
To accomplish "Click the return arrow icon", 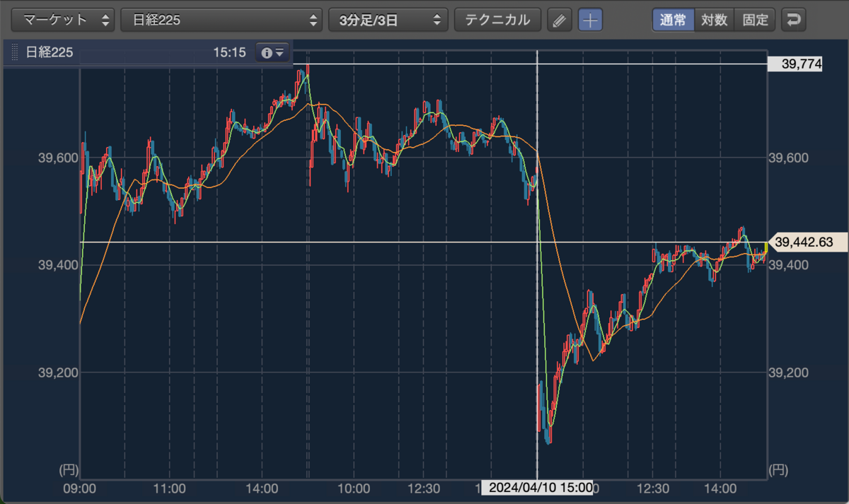I will tap(794, 20).
